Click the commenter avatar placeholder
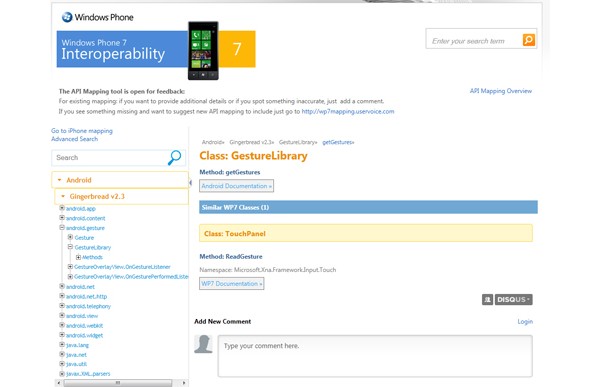 click(203, 344)
